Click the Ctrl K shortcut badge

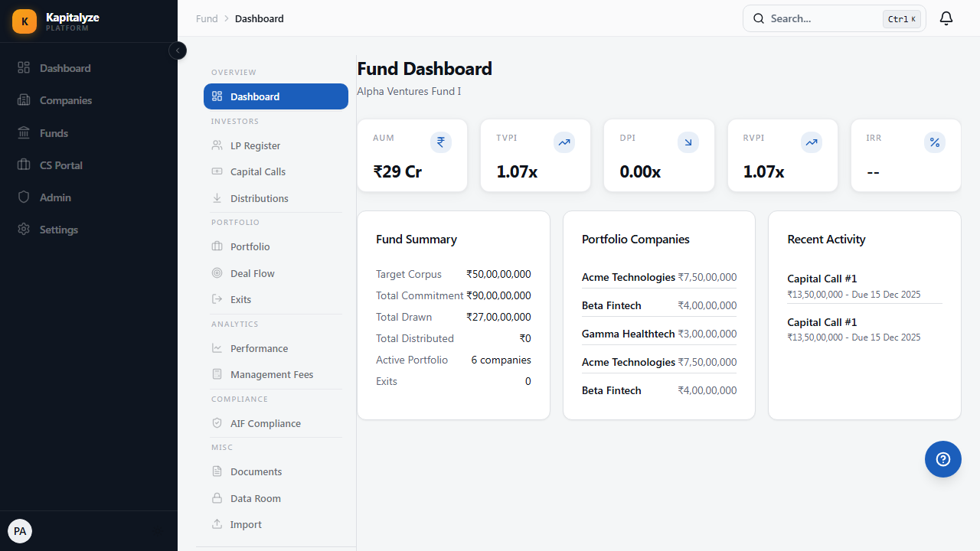point(902,19)
